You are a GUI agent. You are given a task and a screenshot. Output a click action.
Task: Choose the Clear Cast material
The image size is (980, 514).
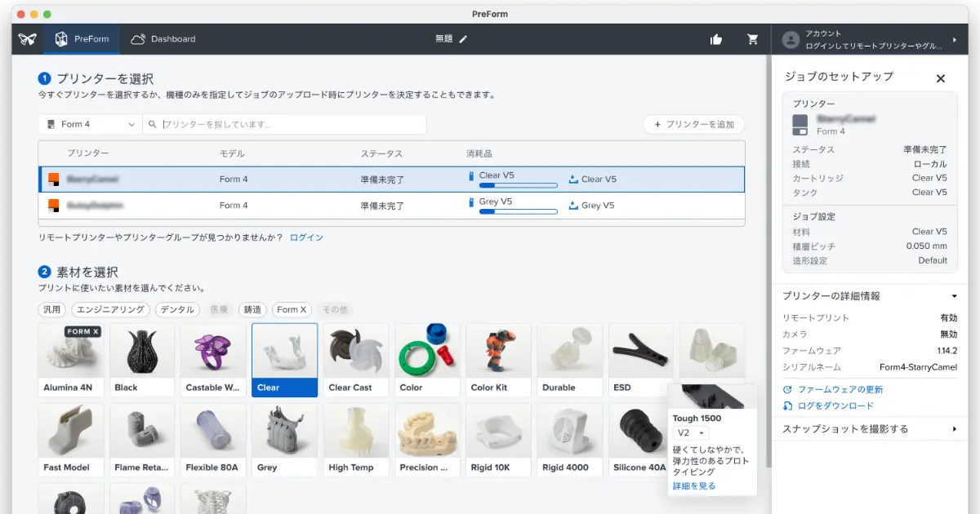click(x=356, y=360)
